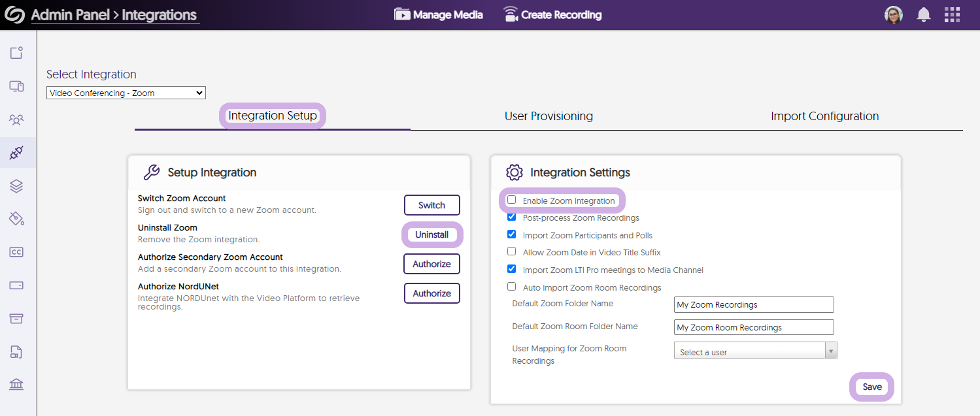Check Allow Zoom Date in Video Title Suffix
This screenshot has height=416, width=980.
click(x=512, y=251)
